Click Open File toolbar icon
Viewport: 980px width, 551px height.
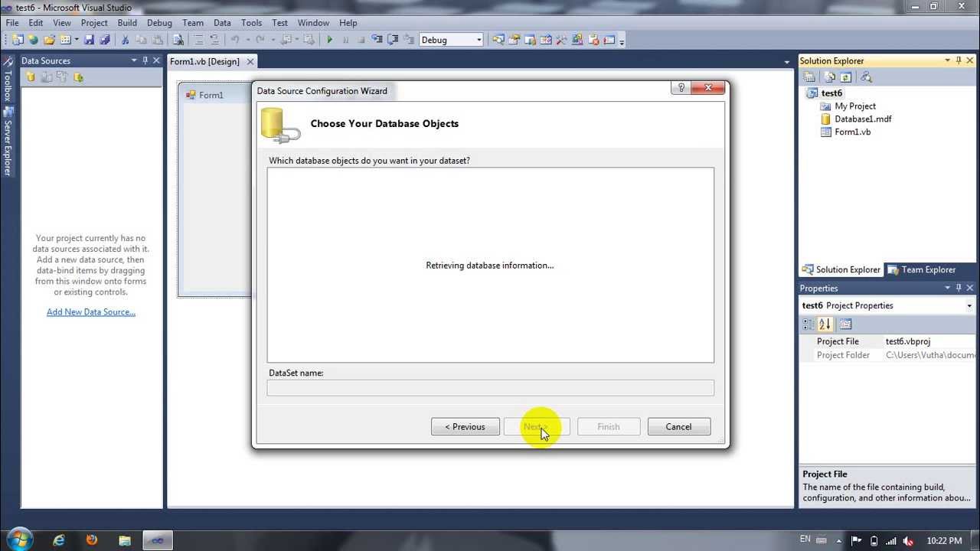point(49,40)
